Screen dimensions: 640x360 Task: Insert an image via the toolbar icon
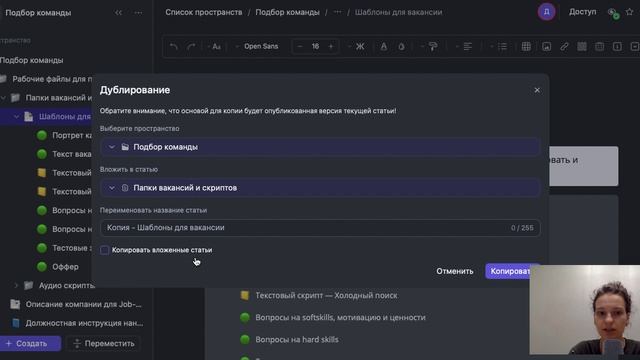pos(547,47)
